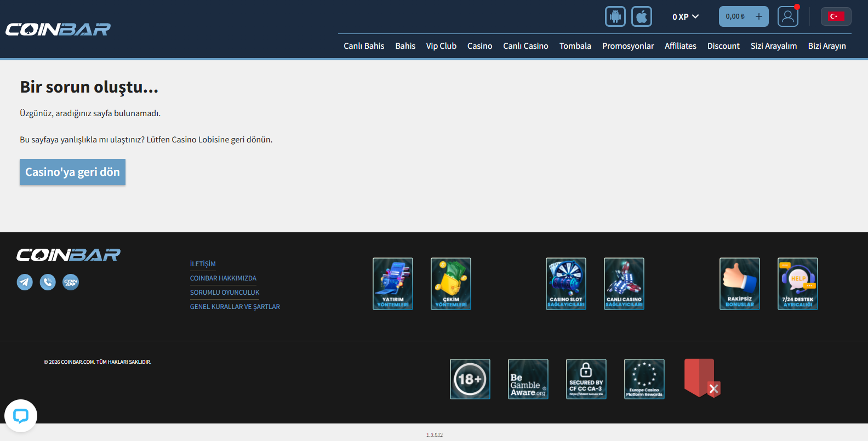Open the live chat bubble widget
The height and width of the screenshot is (441, 868).
pyautogui.click(x=21, y=416)
